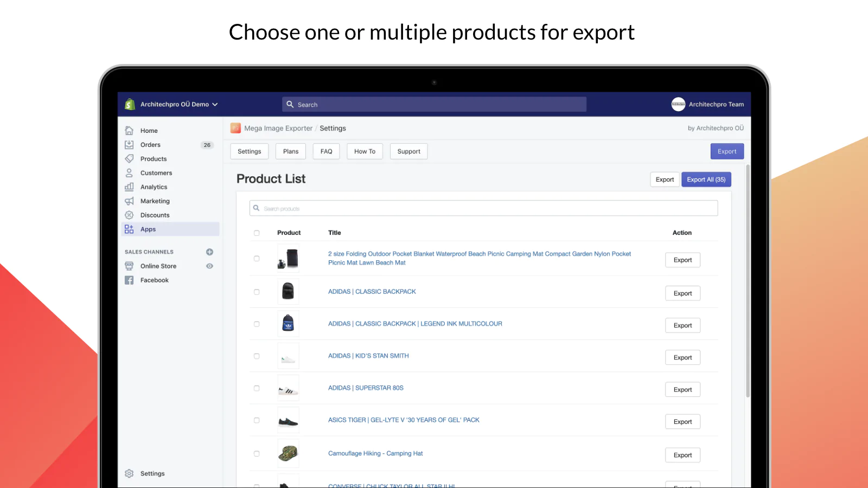This screenshot has width=868, height=488.
Task: Select Discounts in the sidebar
Action: pos(155,215)
